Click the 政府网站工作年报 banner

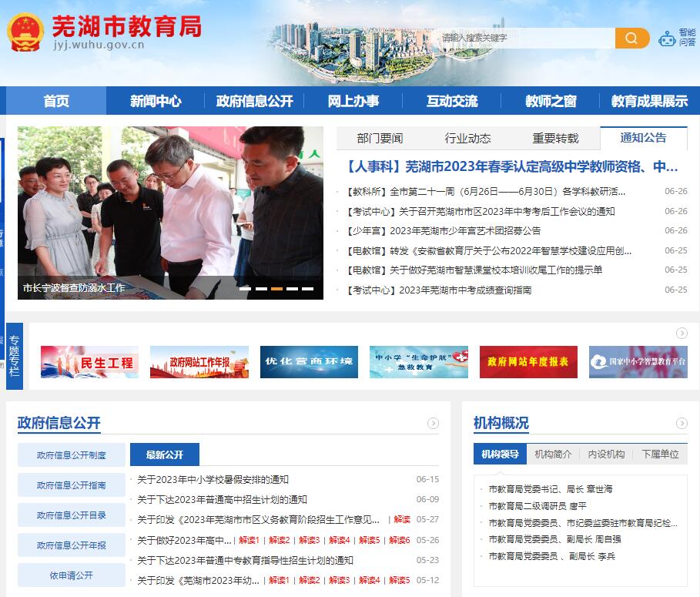(x=199, y=362)
